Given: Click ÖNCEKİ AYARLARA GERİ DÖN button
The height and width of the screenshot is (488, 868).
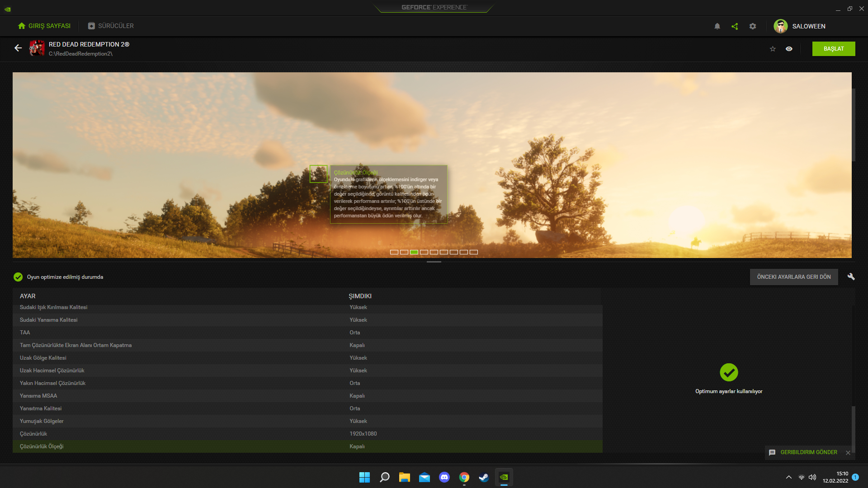Looking at the screenshot, I should click(x=794, y=277).
